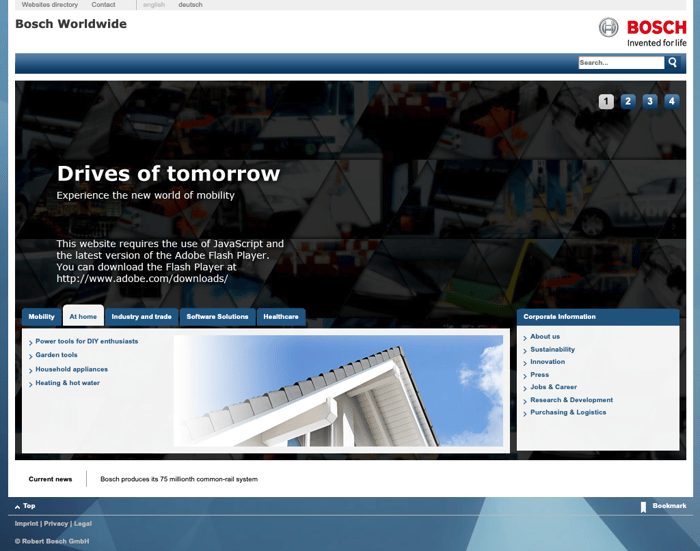Click the Bosch Worldwide page title

tap(71, 24)
